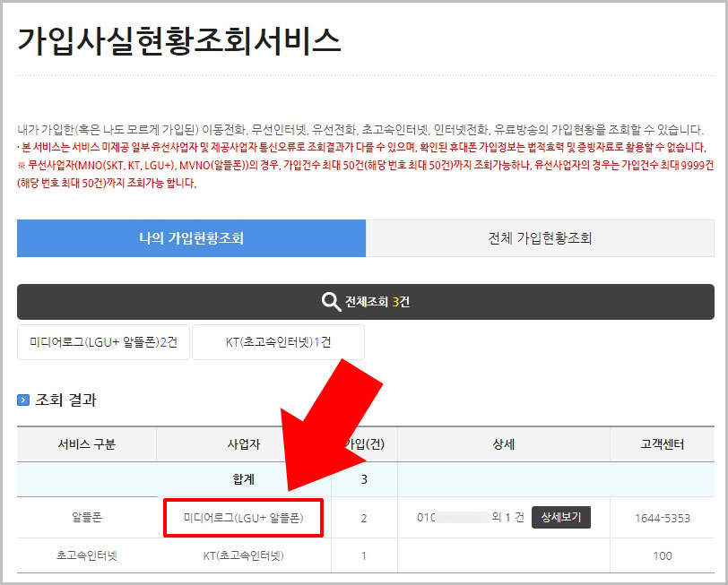The width and height of the screenshot is (728, 585).
Task: Click the magnifier search icon
Action: point(332,302)
